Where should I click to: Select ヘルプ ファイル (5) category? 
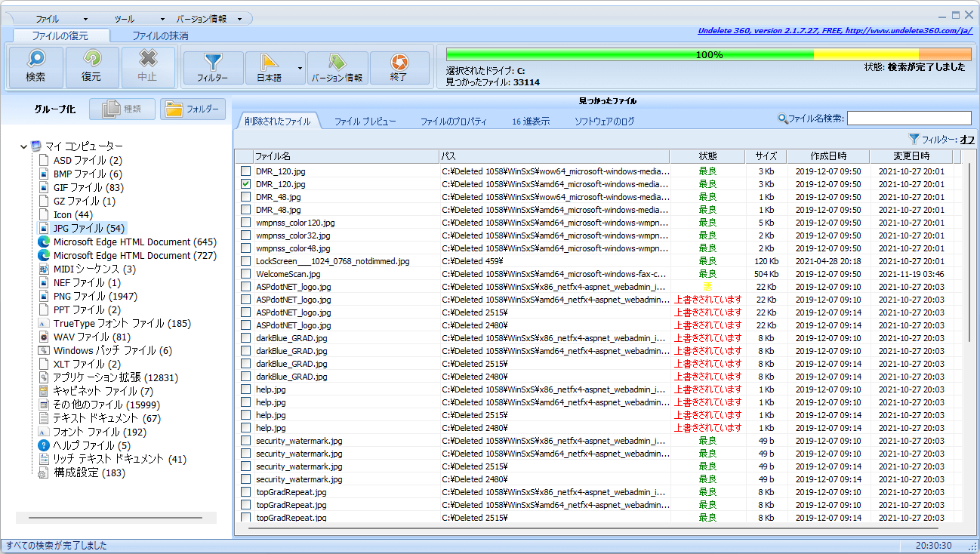coord(91,445)
